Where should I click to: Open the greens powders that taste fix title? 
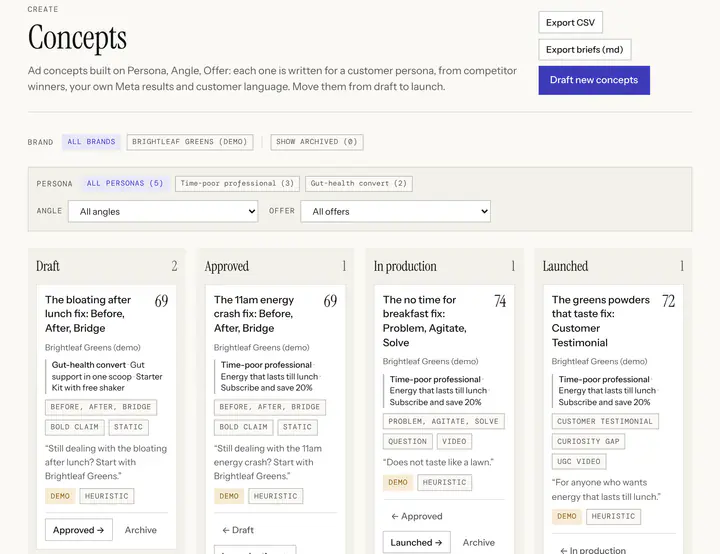tap(601, 321)
